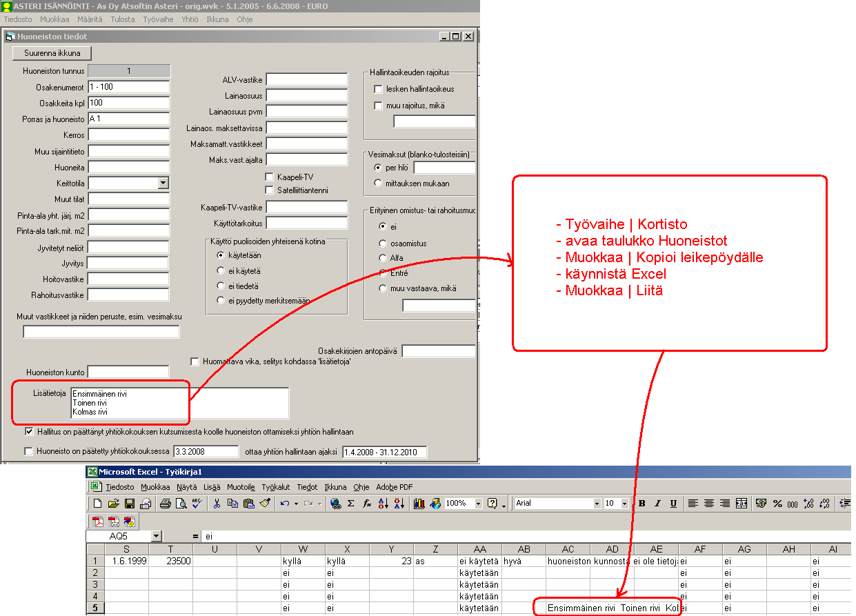Image resolution: width=856 pixels, height=616 pixels.
Task: Open the Undo history dropdown arrow
Action: 295,504
